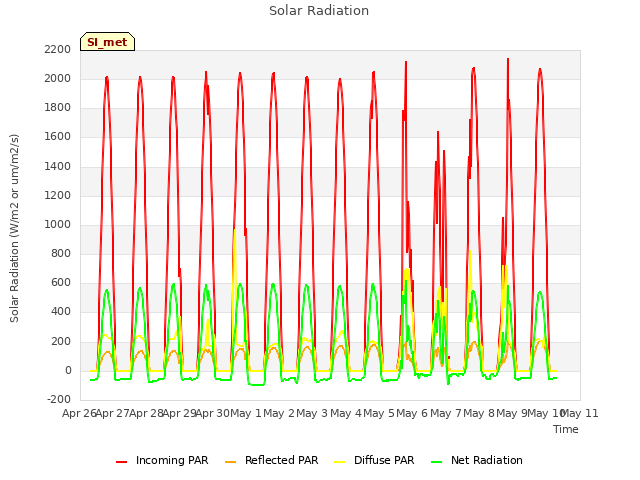Click the orange Reflected PAR legend swatch

pos(231,462)
